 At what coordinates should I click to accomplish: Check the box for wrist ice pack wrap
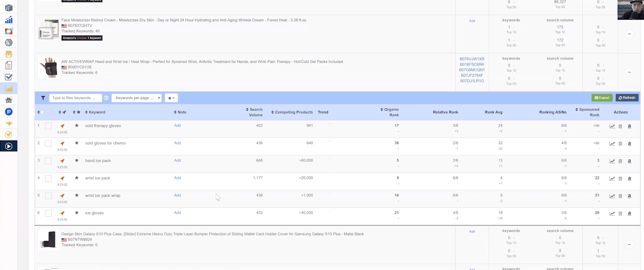pos(48,196)
